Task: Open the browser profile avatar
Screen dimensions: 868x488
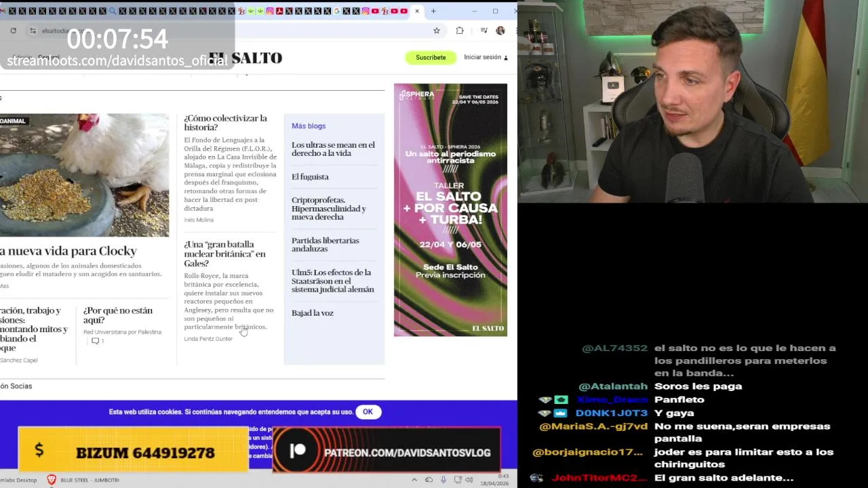Action: (x=500, y=30)
